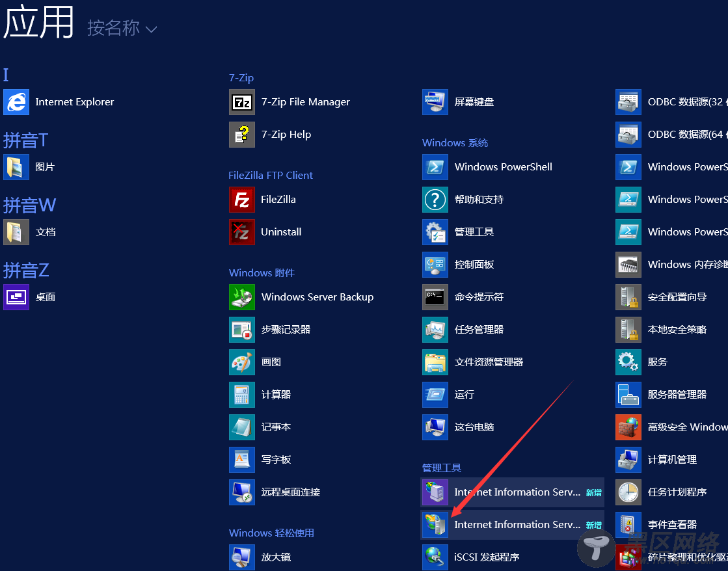This screenshot has height=571, width=728.
Task: Launch Internet Explorer
Action: [59, 102]
